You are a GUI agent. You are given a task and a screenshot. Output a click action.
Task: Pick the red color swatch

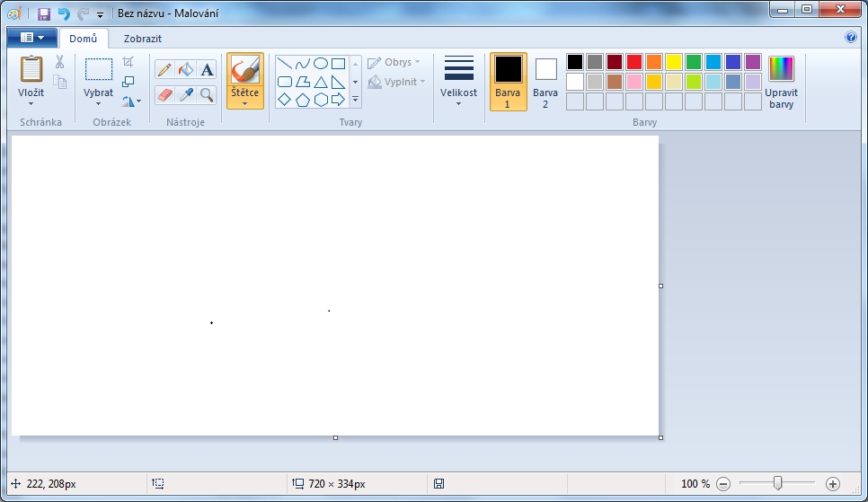click(x=634, y=62)
